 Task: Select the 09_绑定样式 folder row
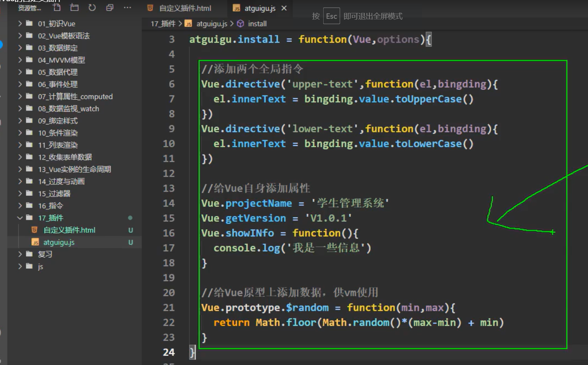click(x=75, y=121)
